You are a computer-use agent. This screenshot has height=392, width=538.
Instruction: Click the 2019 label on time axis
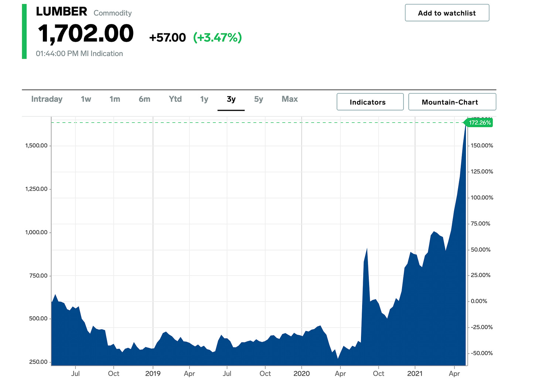[x=153, y=374]
